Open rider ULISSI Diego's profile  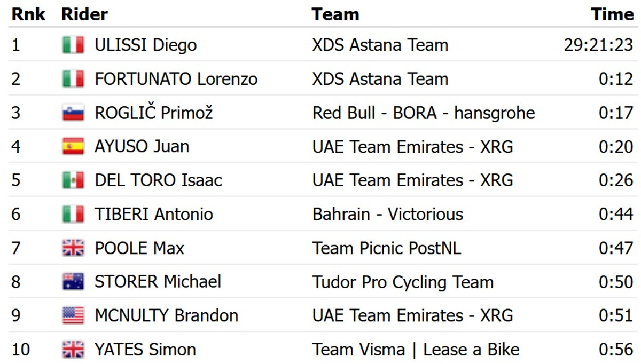tap(145, 45)
